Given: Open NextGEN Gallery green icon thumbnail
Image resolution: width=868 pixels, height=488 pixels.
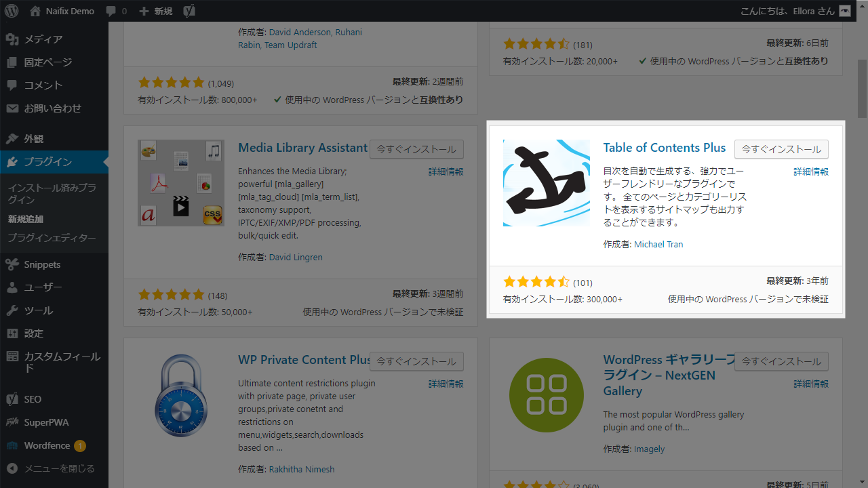Looking at the screenshot, I should coord(547,395).
